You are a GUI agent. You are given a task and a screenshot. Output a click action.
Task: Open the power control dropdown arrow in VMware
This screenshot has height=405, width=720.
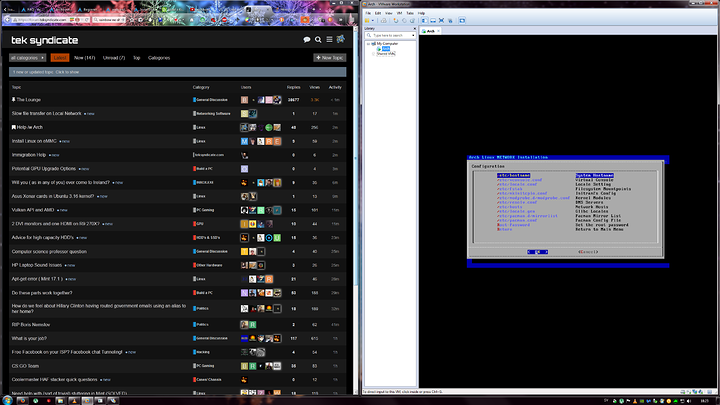pos(373,20)
